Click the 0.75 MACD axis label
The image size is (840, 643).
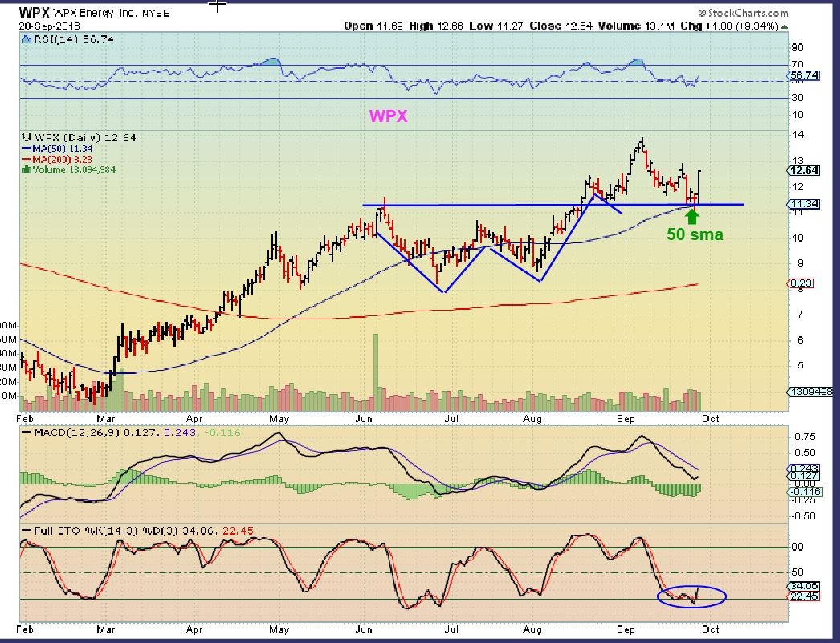tap(805, 437)
